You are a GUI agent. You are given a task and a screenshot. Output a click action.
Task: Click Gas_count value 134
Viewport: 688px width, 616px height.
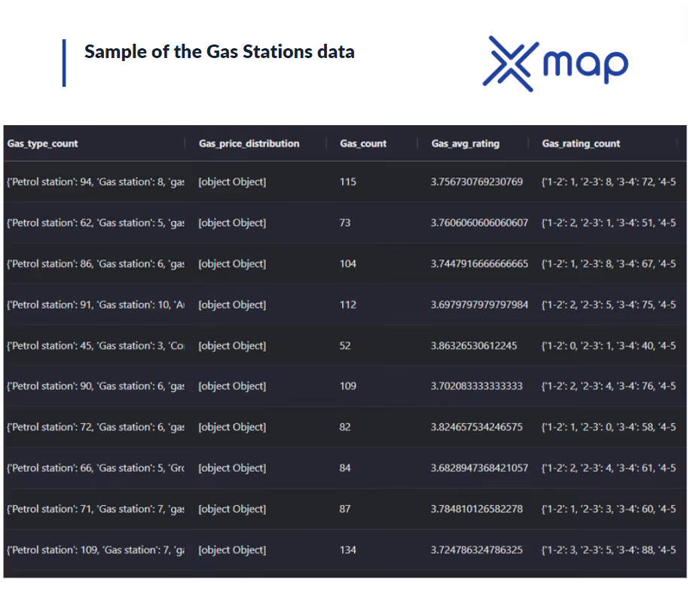[x=348, y=550]
